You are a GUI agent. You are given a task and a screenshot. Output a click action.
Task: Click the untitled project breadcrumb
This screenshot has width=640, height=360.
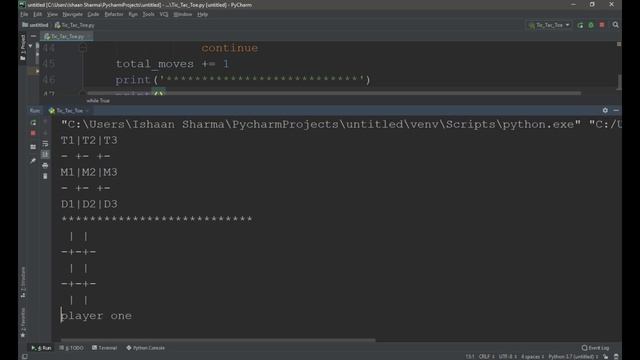click(x=35, y=25)
